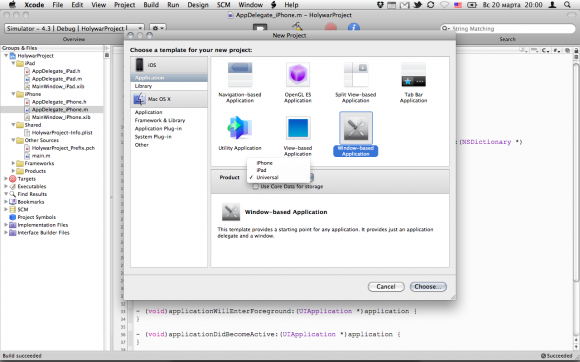Click the Choose... button
Viewport: 580px width, 362px height.
[428, 287]
